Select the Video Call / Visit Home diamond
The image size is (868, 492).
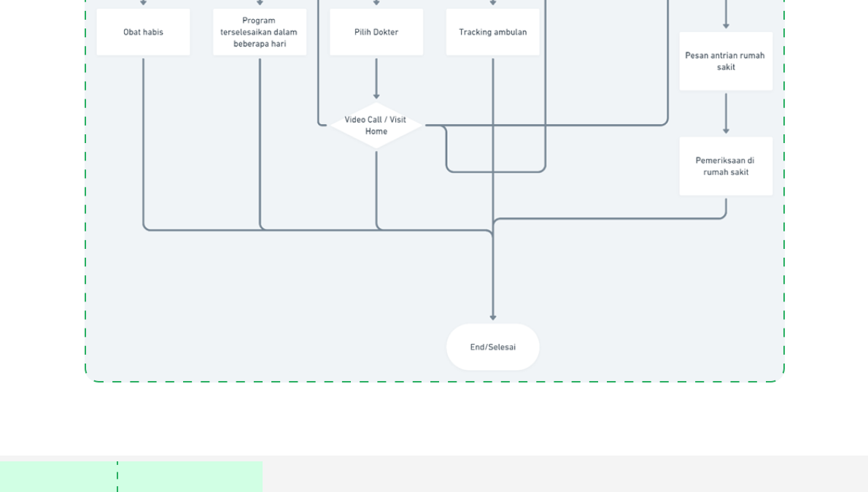(376, 126)
